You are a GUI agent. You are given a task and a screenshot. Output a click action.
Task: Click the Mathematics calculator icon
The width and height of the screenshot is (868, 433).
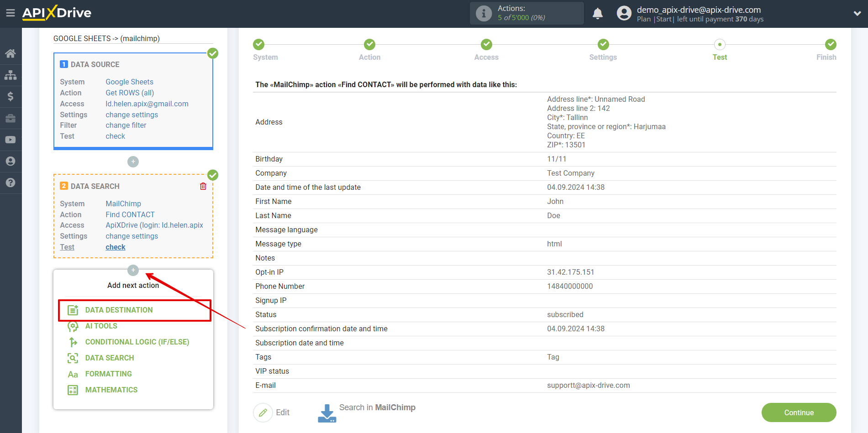click(73, 390)
